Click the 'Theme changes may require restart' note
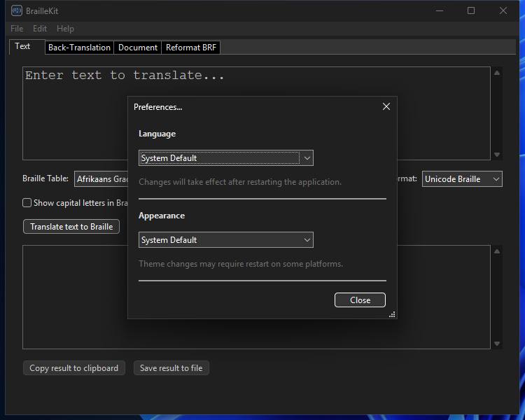Viewport: 525px width, 420px height. tap(241, 264)
